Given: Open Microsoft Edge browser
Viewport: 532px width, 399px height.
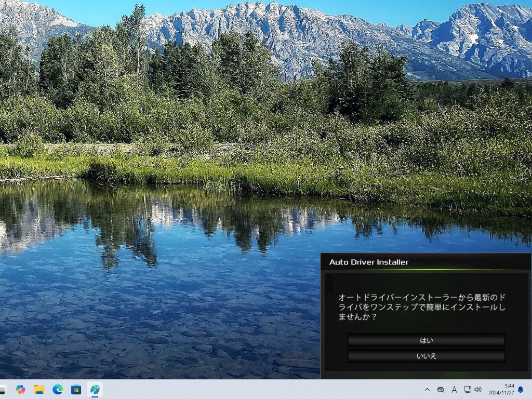Looking at the screenshot, I should pyautogui.click(x=58, y=389).
